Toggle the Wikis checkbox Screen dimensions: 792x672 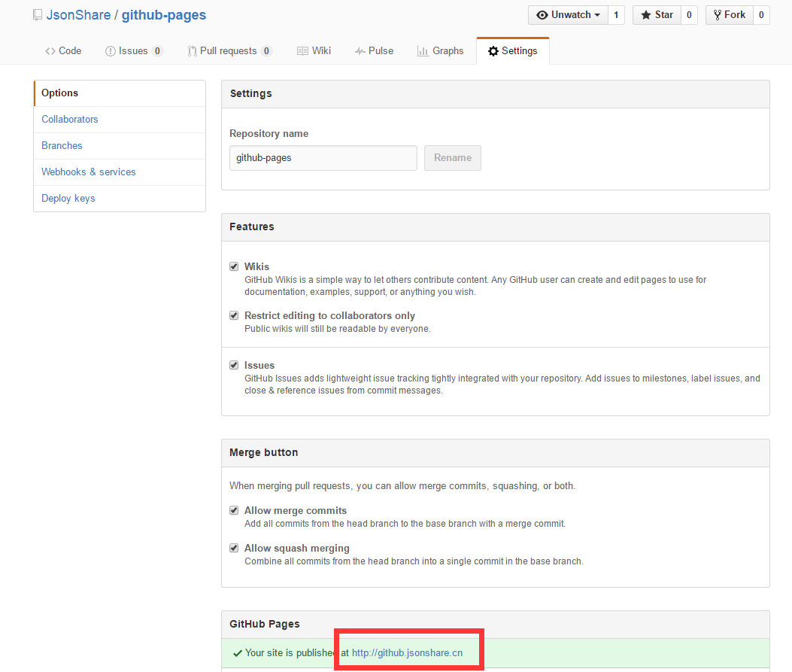click(234, 266)
